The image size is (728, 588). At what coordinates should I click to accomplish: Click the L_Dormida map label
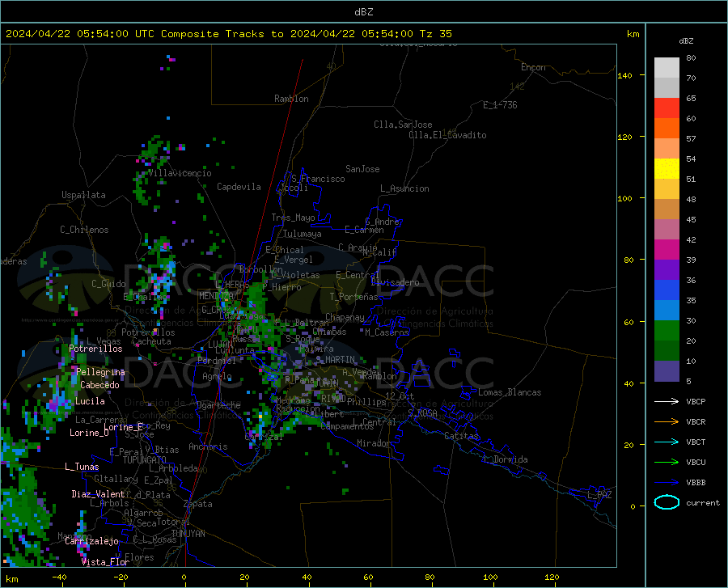[x=506, y=459]
